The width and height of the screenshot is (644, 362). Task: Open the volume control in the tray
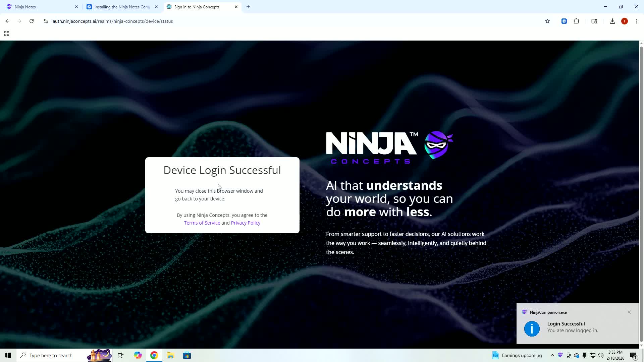[x=601, y=355]
